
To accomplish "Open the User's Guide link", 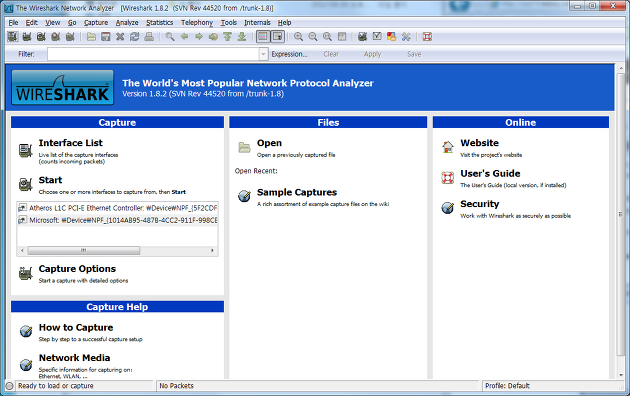I will pos(490,174).
